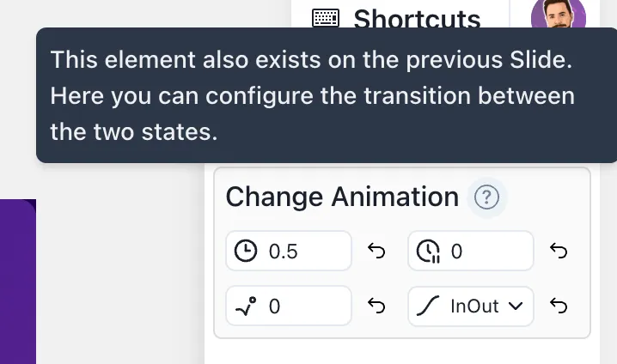Click the dark tooltip about previous Slide
This screenshot has height=364, width=617.
327,95
